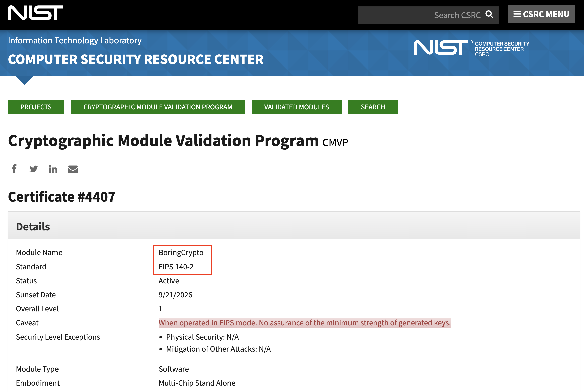
Task: Share page on LinkedIn
Action: click(x=53, y=169)
